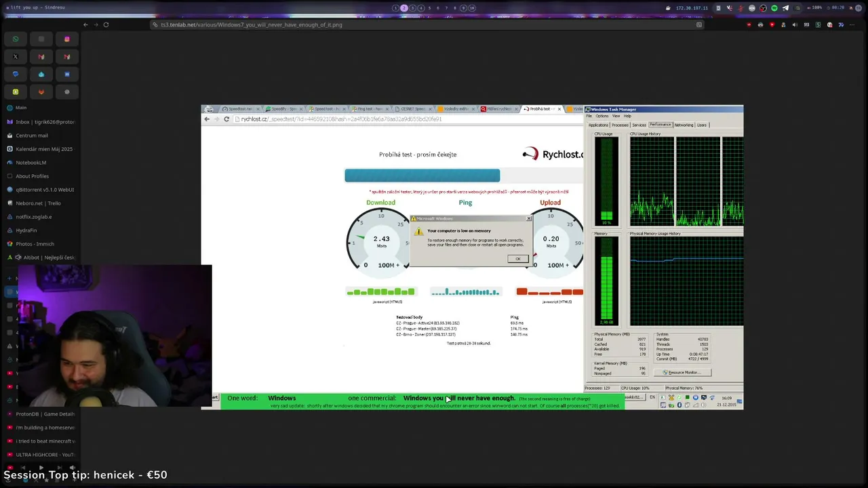
Task: Open the X (Twitter) pinned tab
Action: tap(16, 57)
